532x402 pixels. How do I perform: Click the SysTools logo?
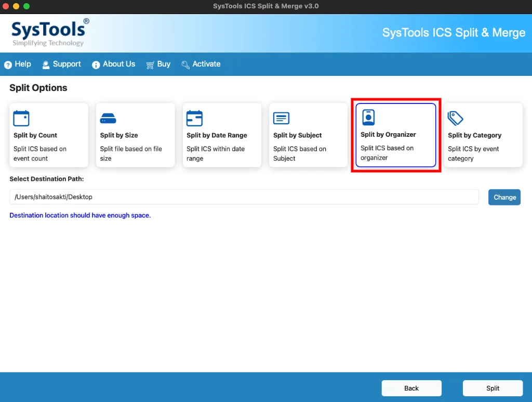click(x=50, y=33)
